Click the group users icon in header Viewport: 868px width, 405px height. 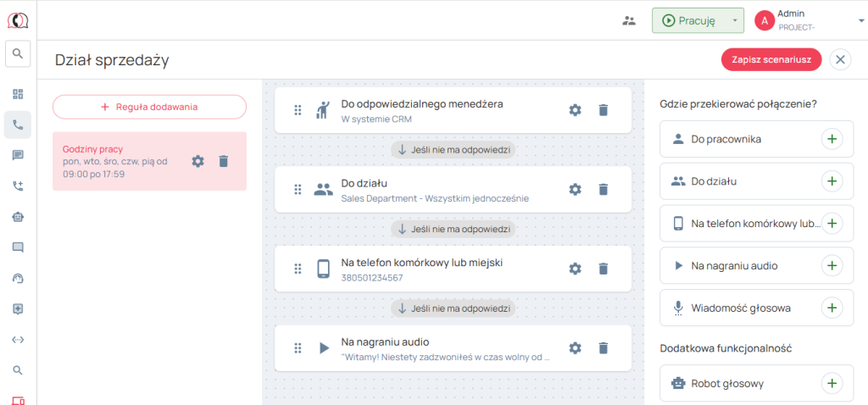pos(628,20)
